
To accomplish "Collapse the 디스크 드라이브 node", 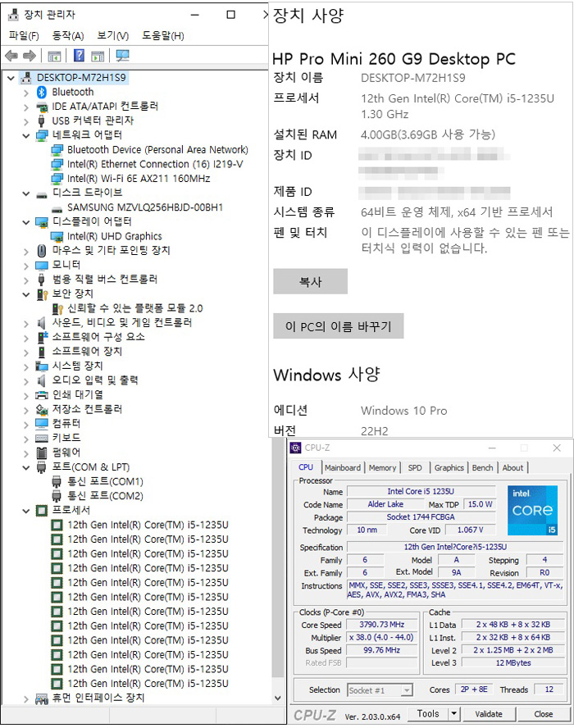I will click(26, 193).
